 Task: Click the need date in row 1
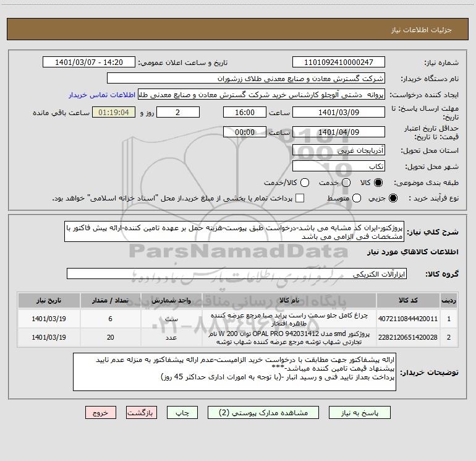49,319
